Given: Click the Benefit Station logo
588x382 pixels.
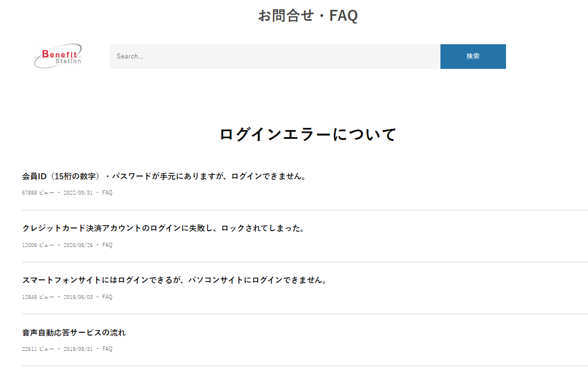Looking at the screenshot, I should (58, 56).
